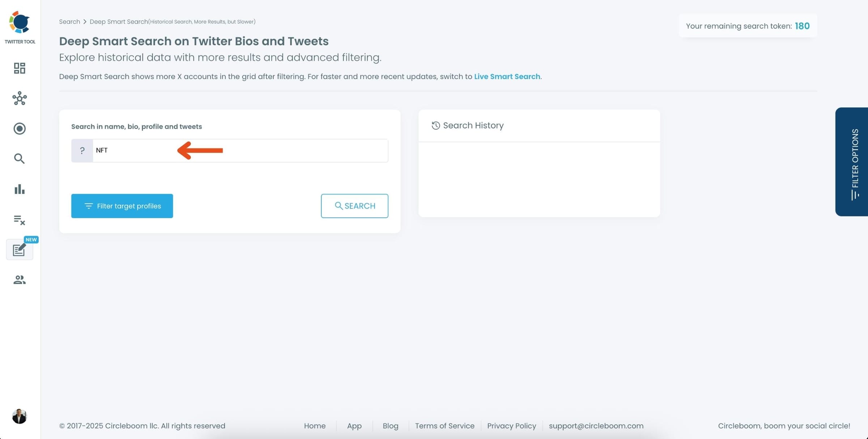Click the list removal sidebar icon
This screenshot has height=439, width=868.
tap(19, 220)
